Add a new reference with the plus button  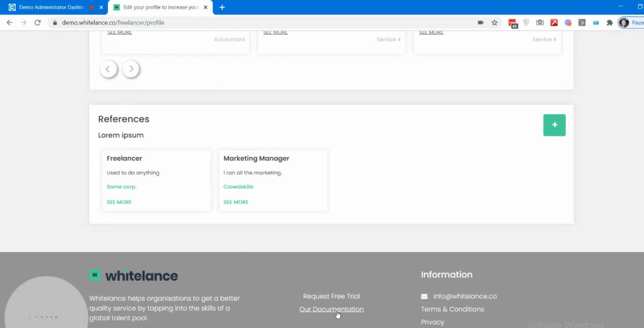click(x=554, y=125)
